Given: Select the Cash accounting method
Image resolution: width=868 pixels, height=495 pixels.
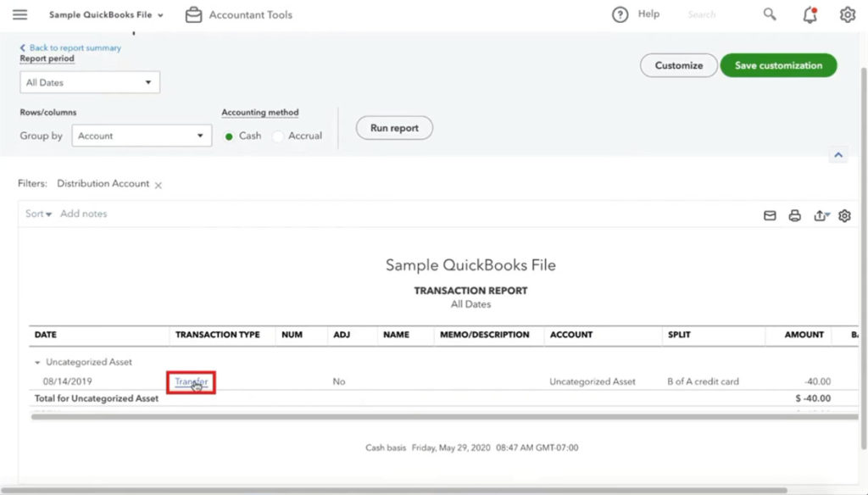Looking at the screenshot, I should pos(227,135).
